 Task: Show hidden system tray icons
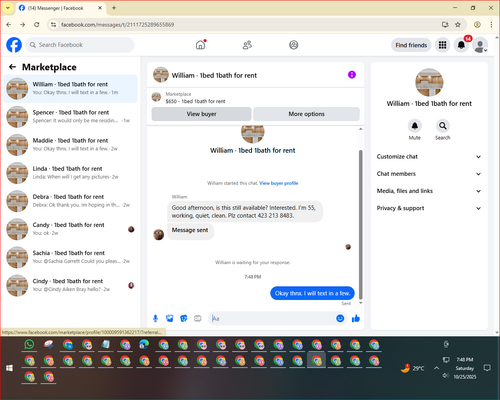pos(436,368)
